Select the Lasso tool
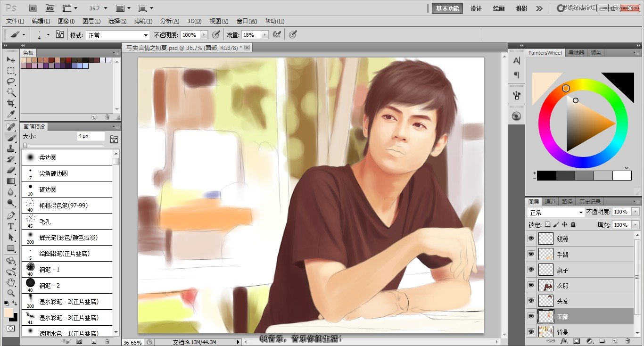644x346 pixels. click(11, 82)
